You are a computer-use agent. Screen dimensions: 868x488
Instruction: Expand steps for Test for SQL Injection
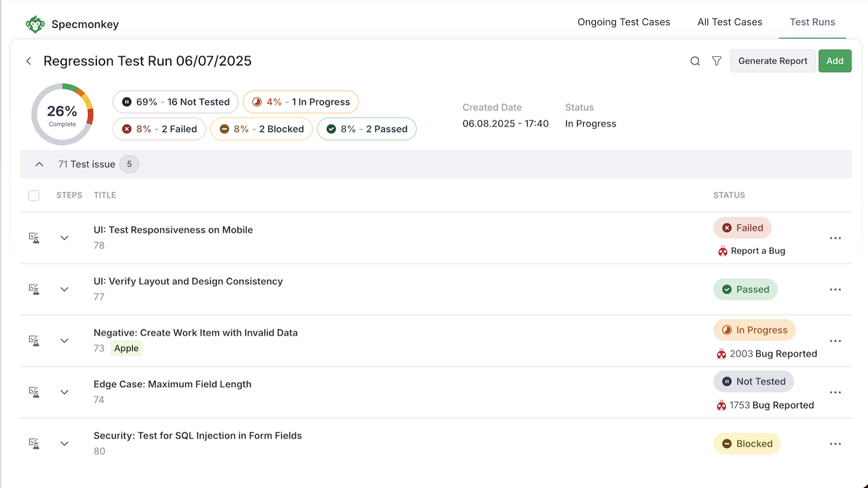coord(64,444)
